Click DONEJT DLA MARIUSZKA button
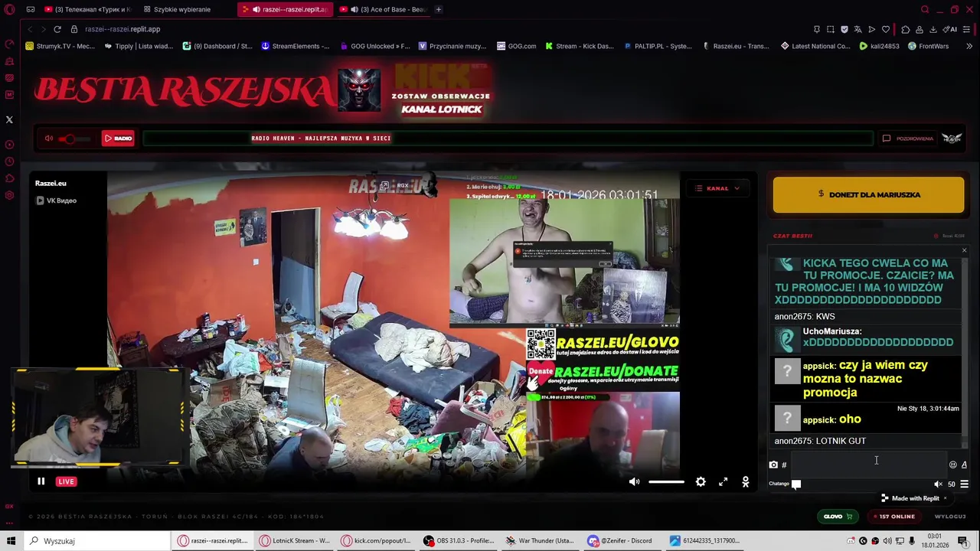The width and height of the screenshot is (980, 551). pos(868,194)
